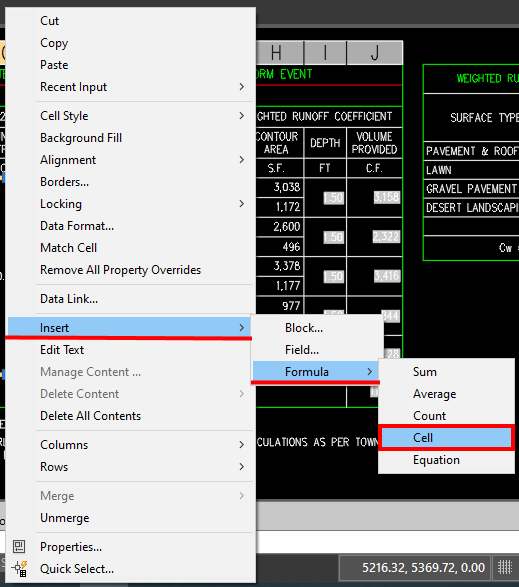The width and height of the screenshot is (519, 587).
Task: Open Data Link dialog
Action: (130, 299)
